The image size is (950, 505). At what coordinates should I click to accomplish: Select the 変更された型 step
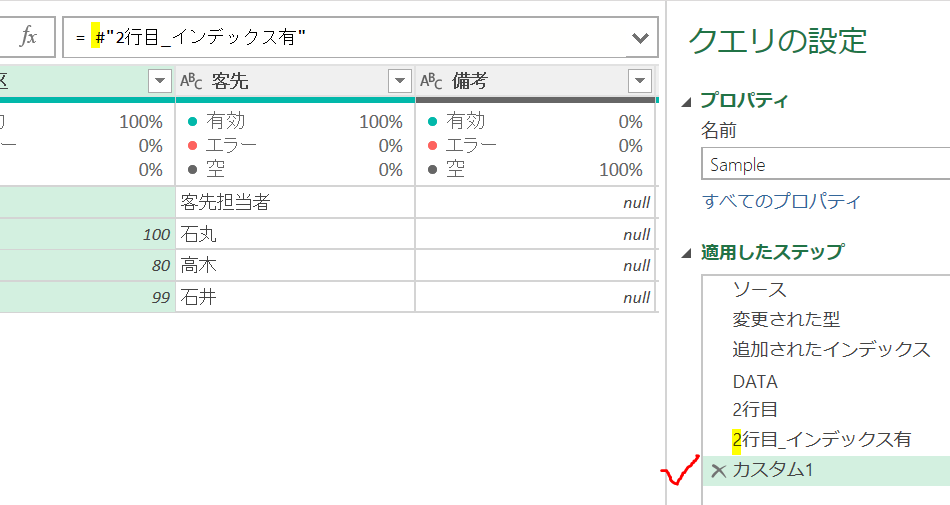786,320
